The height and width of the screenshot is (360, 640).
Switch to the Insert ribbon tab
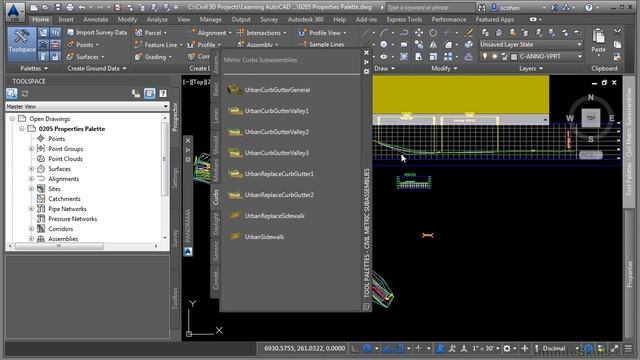tap(66, 19)
